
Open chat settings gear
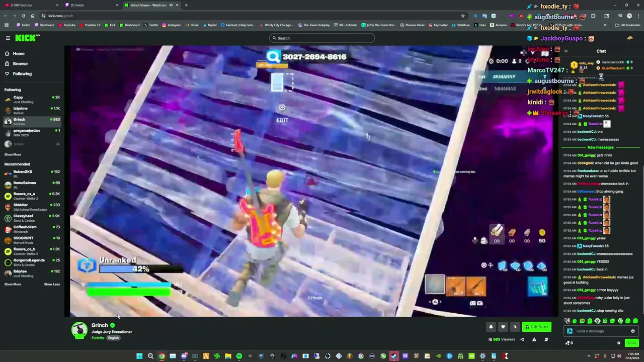(619, 343)
